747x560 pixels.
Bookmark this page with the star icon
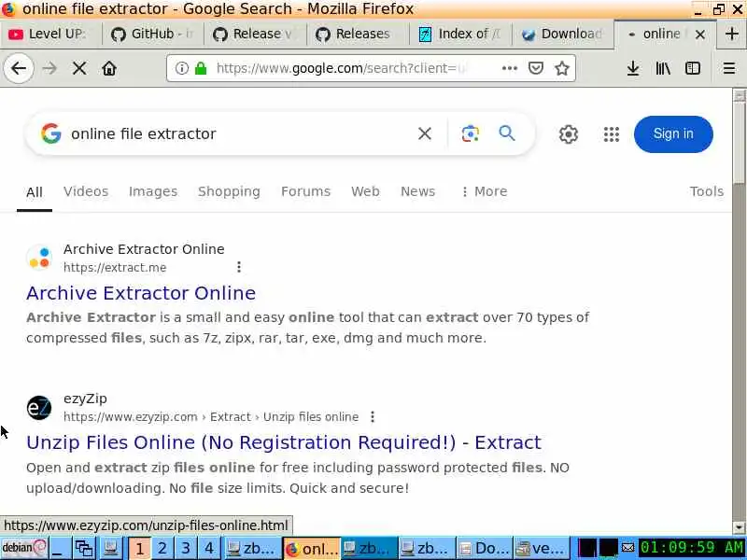[562, 68]
